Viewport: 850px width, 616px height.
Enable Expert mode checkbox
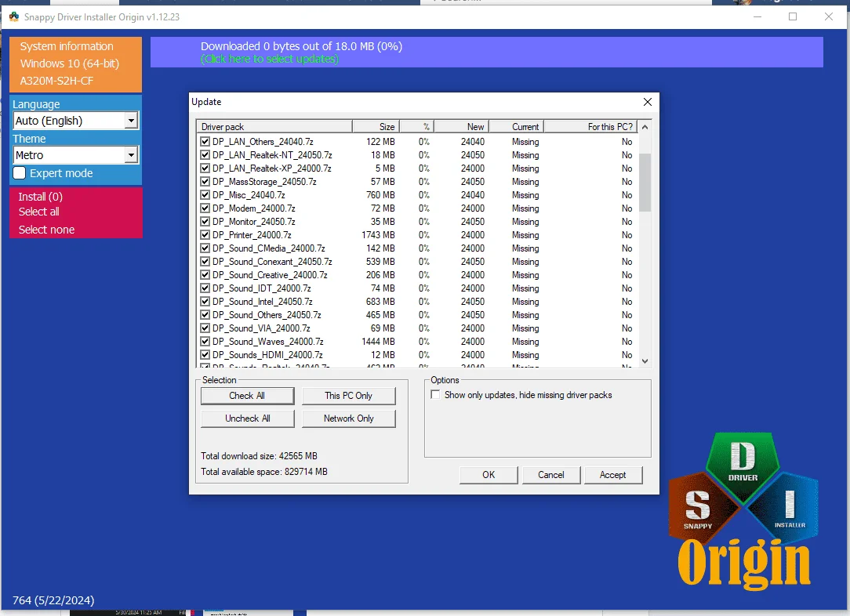coord(19,173)
